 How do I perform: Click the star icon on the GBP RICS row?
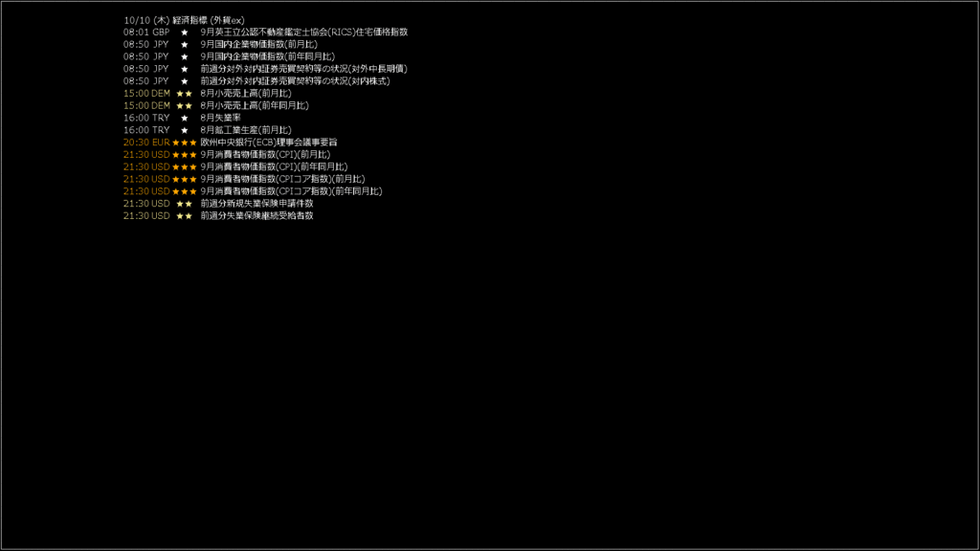pyautogui.click(x=185, y=33)
